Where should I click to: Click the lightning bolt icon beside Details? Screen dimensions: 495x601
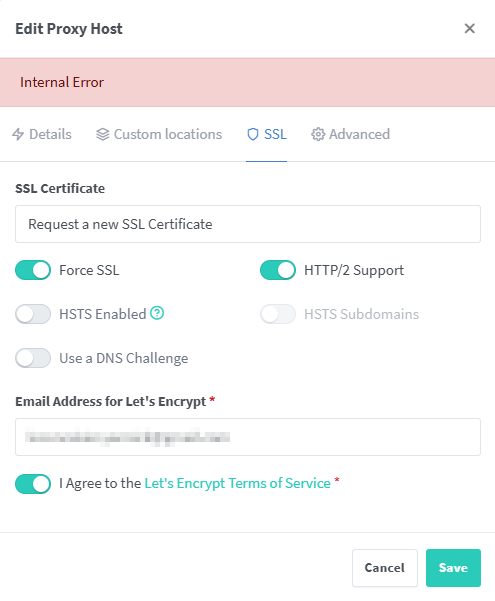pyautogui.click(x=18, y=134)
